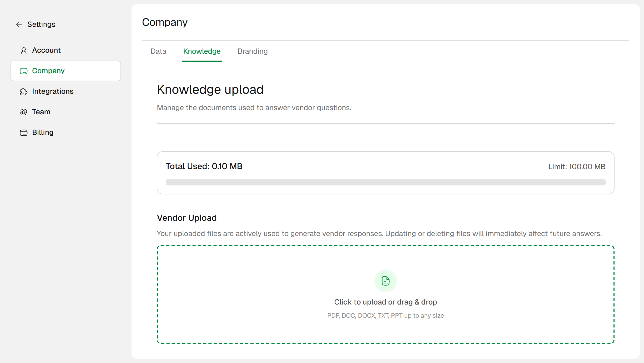Click 'Click to upload or drag & drop'

point(385,302)
